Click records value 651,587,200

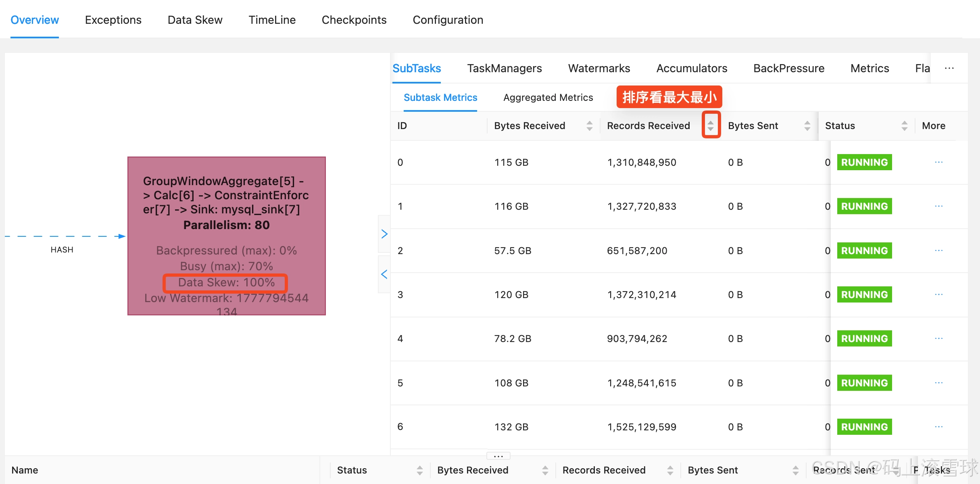tap(637, 250)
